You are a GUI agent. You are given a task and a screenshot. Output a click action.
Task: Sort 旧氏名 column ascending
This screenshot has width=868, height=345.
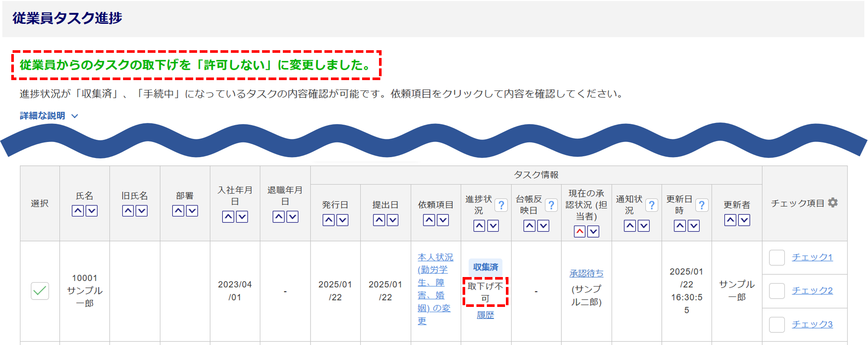click(x=128, y=211)
